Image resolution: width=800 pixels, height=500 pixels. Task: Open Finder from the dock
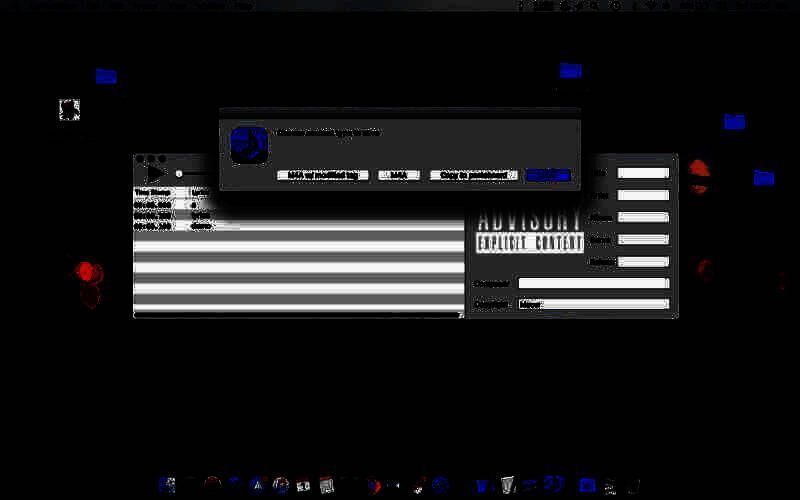coord(167,485)
